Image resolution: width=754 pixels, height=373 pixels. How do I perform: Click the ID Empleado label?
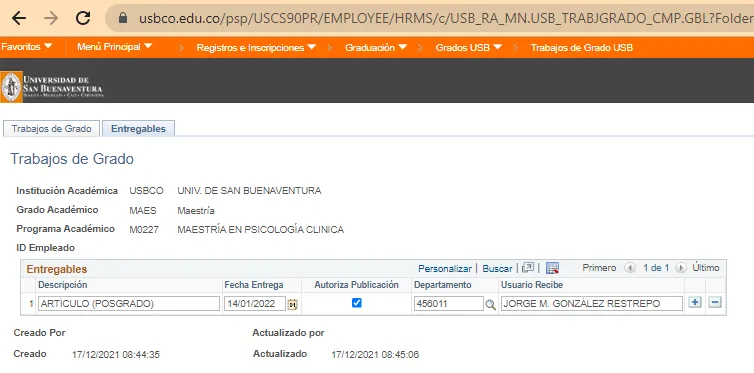(x=46, y=248)
